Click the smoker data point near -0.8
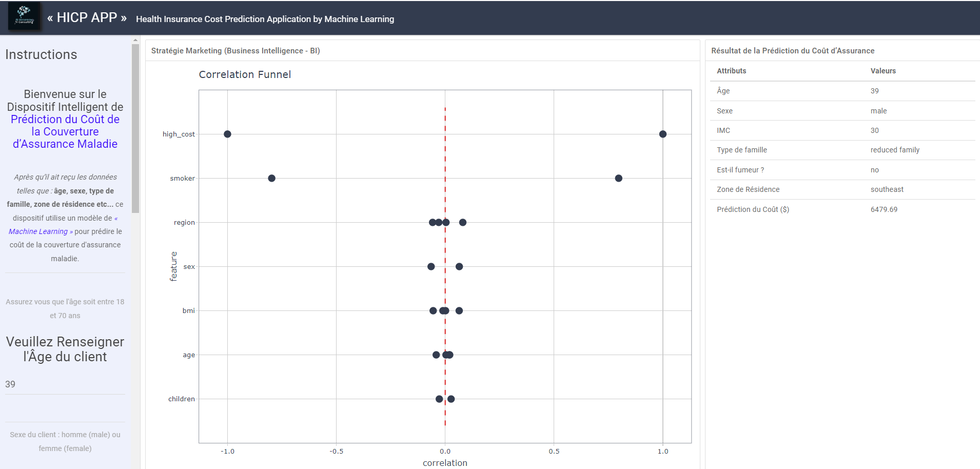The width and height of the screenshot is (980, 469). [271, 178]
